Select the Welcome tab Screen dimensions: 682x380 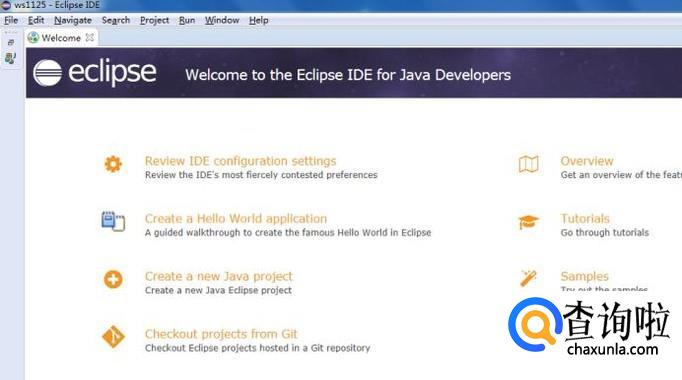[60, 38]
